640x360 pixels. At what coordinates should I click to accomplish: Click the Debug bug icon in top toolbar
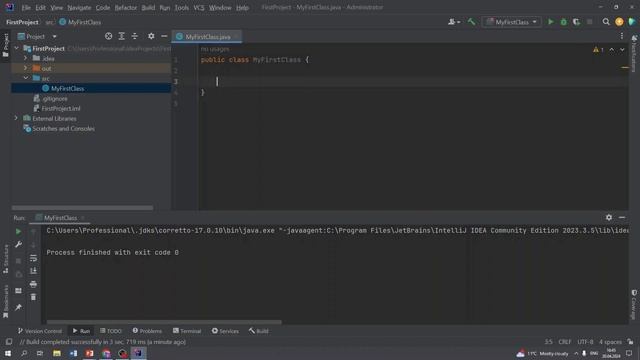coord(564,22)
